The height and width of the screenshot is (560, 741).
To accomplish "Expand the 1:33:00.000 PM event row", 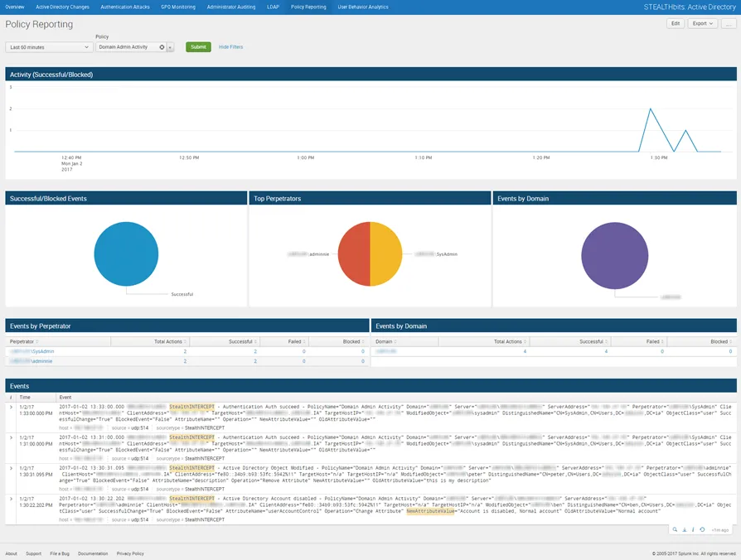I will point(11,407).
